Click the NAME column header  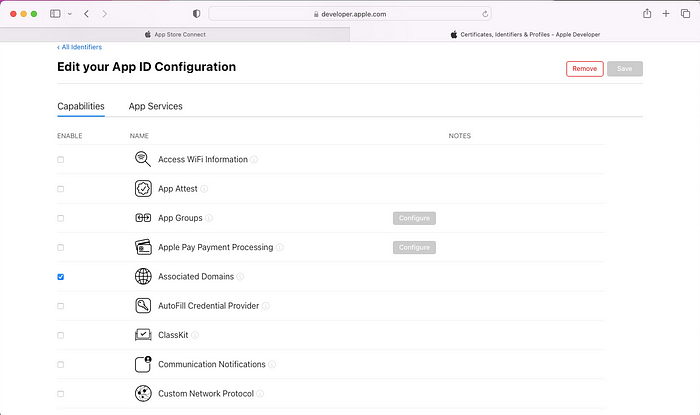tap(139, 136)
